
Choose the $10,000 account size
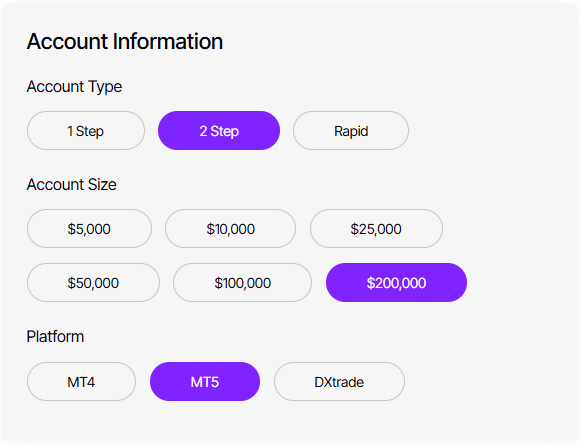[x=230, y=229]
